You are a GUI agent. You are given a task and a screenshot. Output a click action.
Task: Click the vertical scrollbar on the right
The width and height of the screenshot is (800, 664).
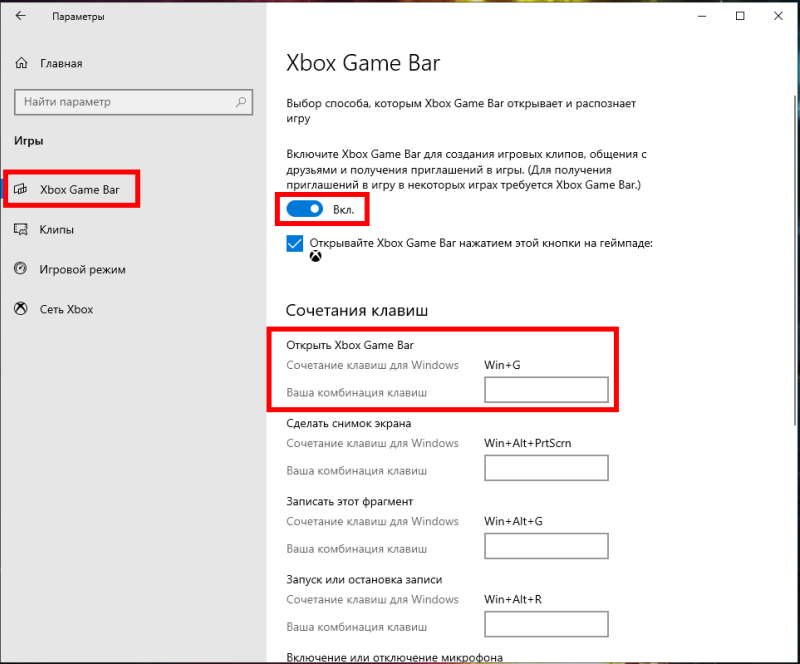click(795, 260)
